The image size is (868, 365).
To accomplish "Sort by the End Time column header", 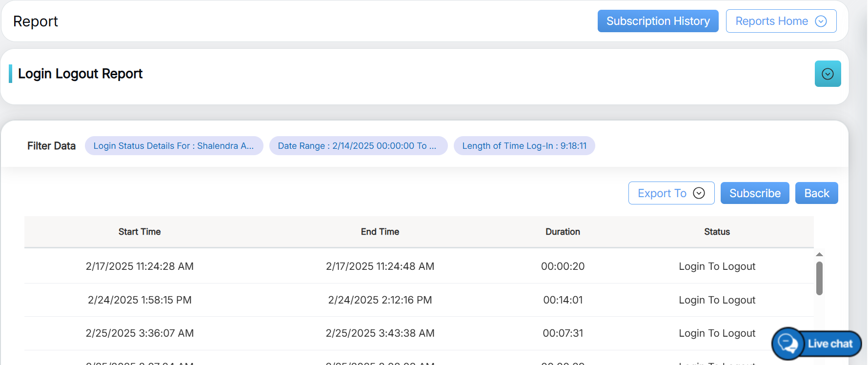I will click(380, 232).
